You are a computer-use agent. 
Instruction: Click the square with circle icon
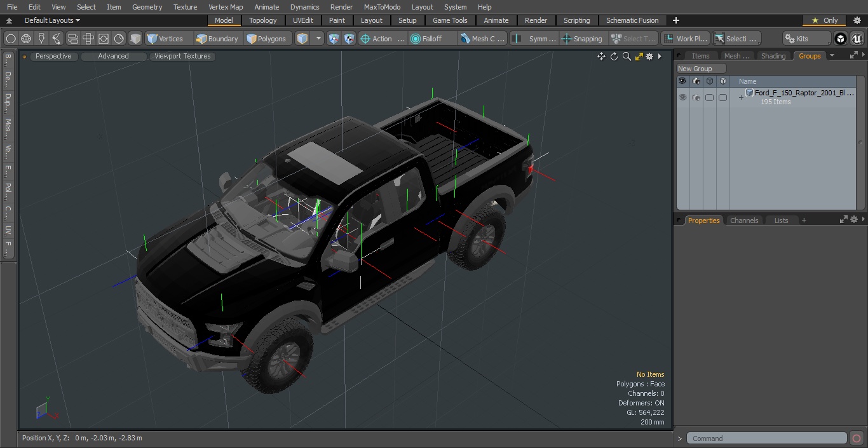104,39
